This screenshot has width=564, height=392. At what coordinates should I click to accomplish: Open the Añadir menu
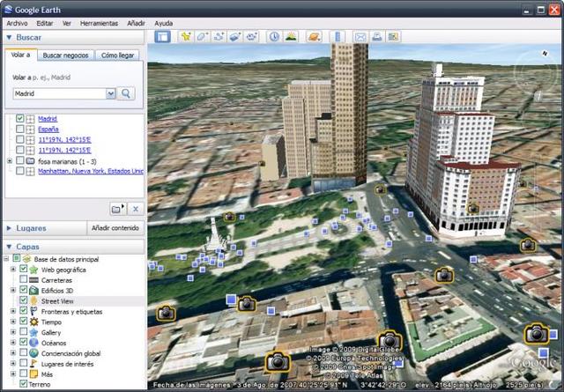[136, 24]
